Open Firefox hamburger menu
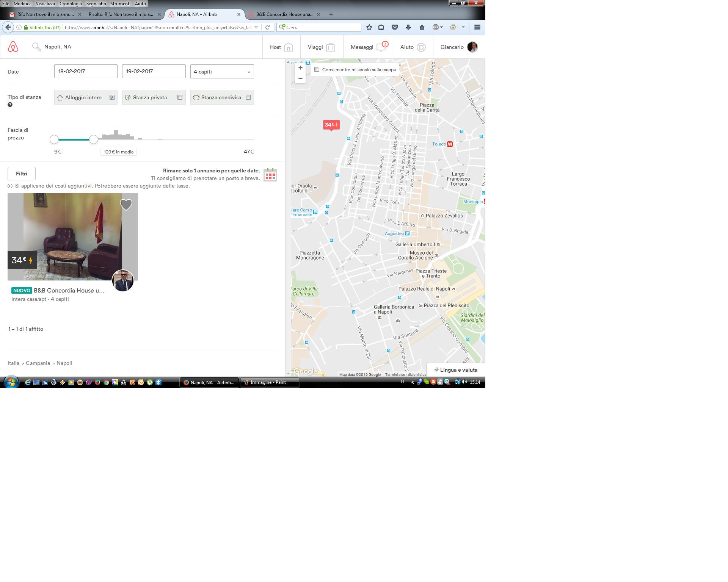Image resolution: width=728 pixels, height=582 pixels. tap(477, 27)
